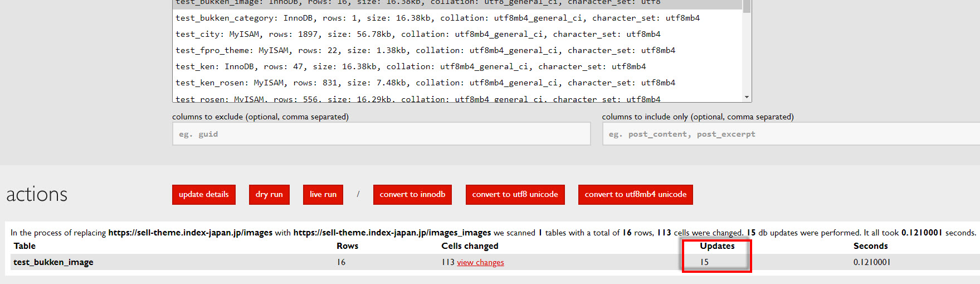Click the table list scrollbar thumb
Image resolution: width=980 pixels, height=284 pixels.
point(747,6)
